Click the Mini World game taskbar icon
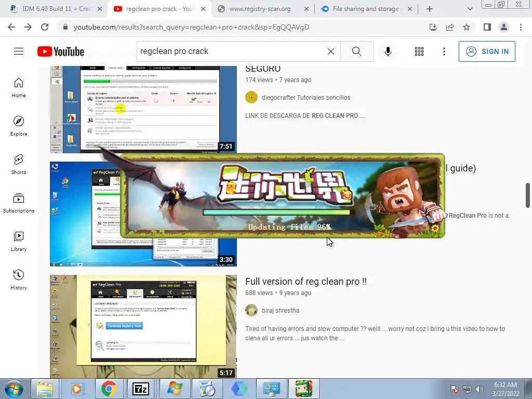 [x=303, y=389]
